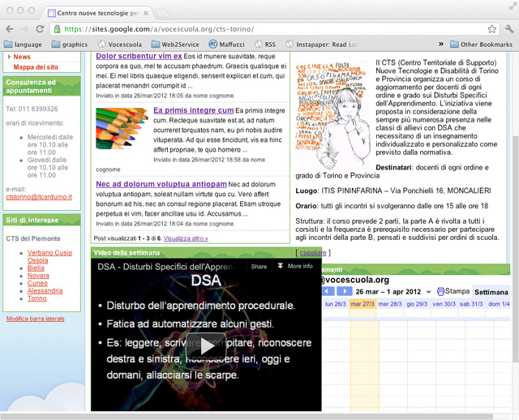Expand the calendar date range dropdown
The width and height of the screenshot is (519, 420).
[x=429, y=291]
